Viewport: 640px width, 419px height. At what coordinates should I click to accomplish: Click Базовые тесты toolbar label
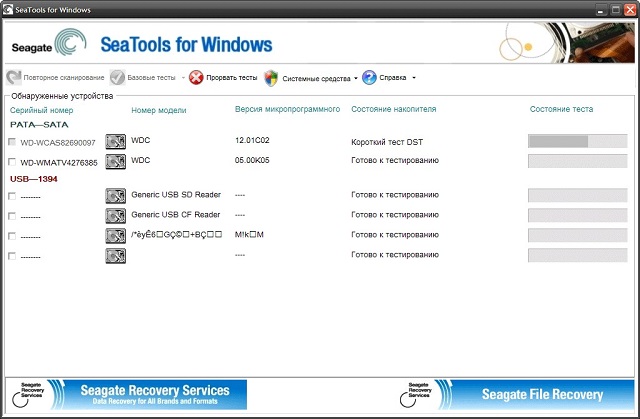click(151, 78)
